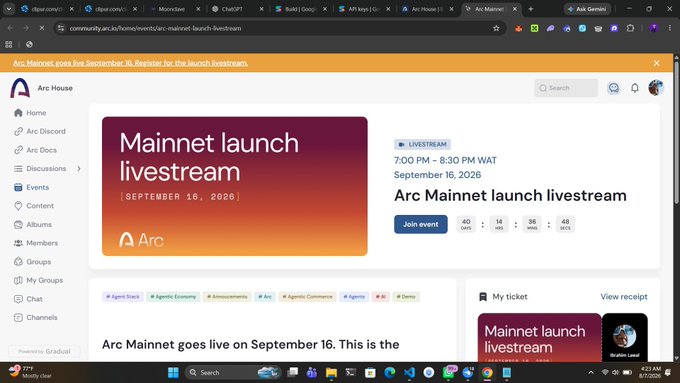Go back to previous page

[10, 28]
